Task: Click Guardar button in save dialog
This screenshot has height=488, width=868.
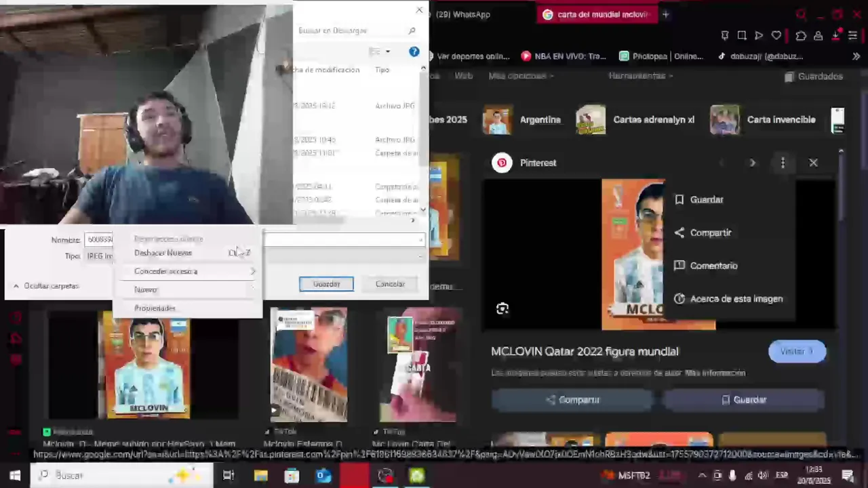Action: pos(326,284)
